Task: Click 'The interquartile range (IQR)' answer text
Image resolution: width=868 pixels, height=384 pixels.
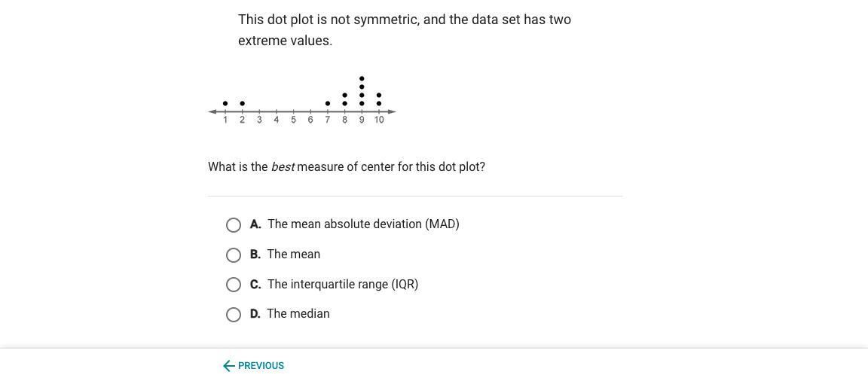Action: (343, 285)
